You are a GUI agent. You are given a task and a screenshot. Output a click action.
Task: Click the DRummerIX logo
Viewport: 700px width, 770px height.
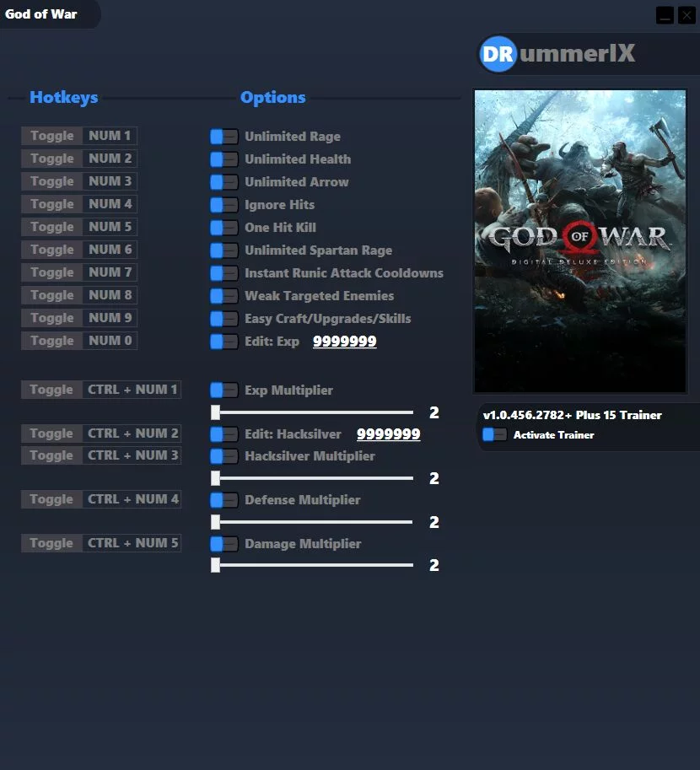pyautogui.click(x=557, y=53)
